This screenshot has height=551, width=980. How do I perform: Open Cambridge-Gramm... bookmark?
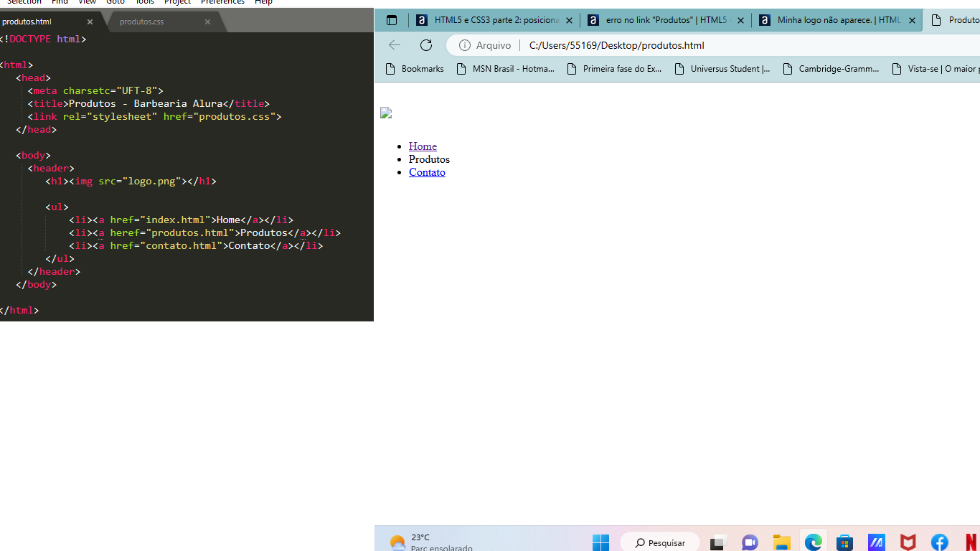tap(831, 69)
